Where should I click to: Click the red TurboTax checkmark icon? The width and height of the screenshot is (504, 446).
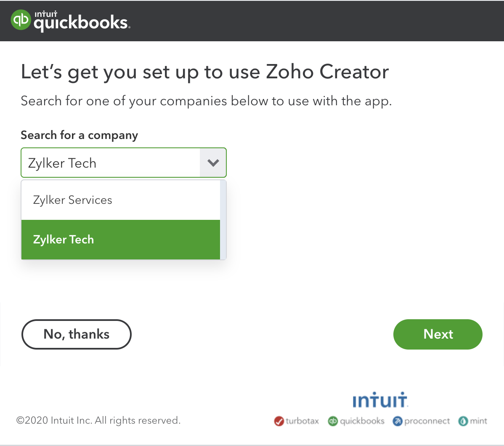pos(279,421)
